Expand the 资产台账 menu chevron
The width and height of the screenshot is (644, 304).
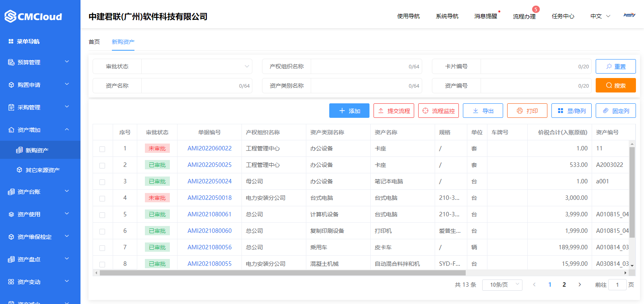click(67, 191)
